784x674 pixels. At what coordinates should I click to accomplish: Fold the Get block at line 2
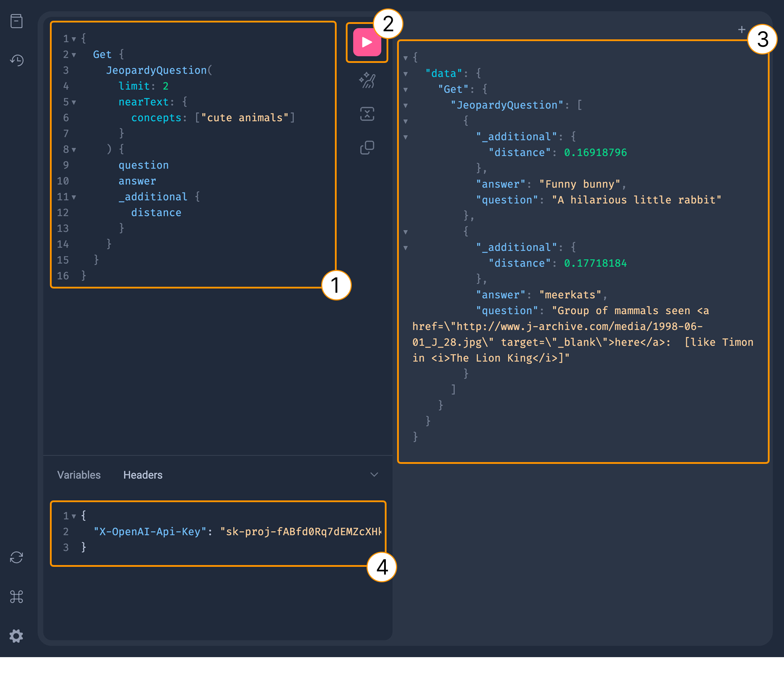coord(74,55)
